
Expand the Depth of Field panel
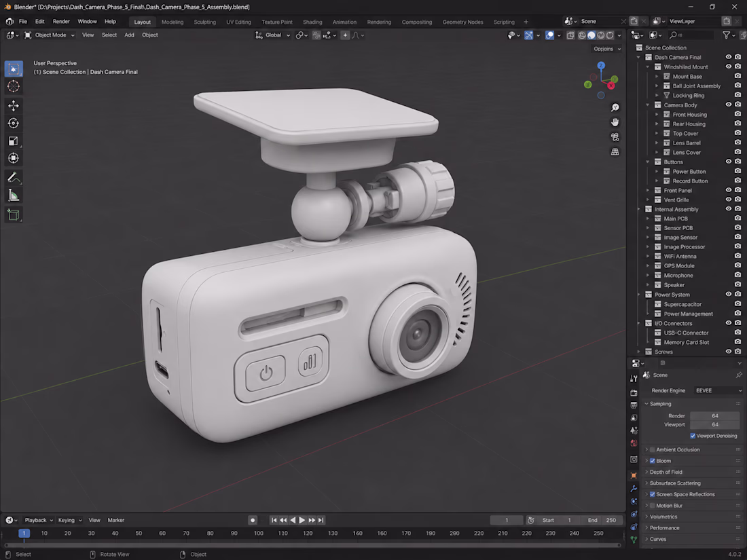pyautogui.click(x=666, y=472)
